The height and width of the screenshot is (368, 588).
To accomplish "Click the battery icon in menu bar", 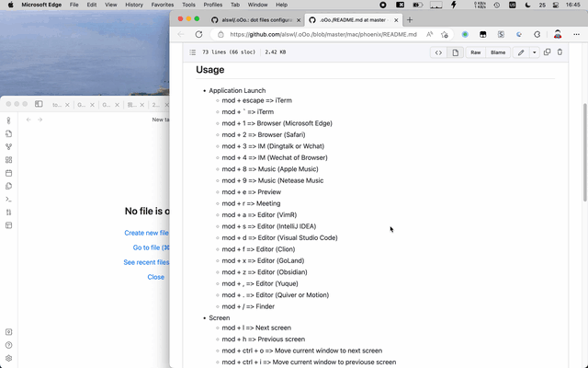I will (x=417, y=5).
